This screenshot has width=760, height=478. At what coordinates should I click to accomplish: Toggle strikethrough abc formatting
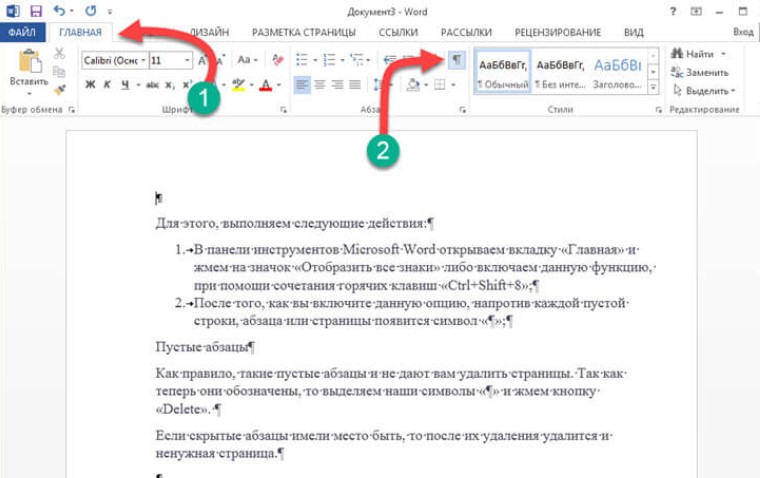click(152, 85)
